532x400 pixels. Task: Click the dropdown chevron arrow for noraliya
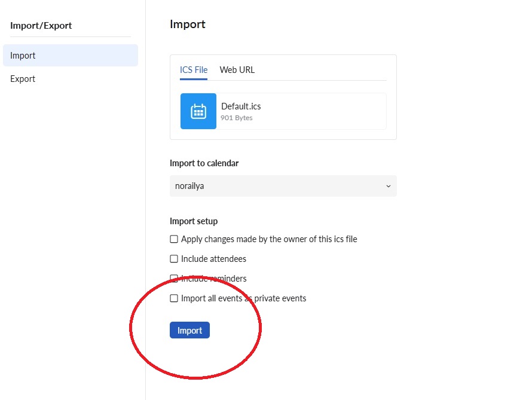(x=388, y=186)
